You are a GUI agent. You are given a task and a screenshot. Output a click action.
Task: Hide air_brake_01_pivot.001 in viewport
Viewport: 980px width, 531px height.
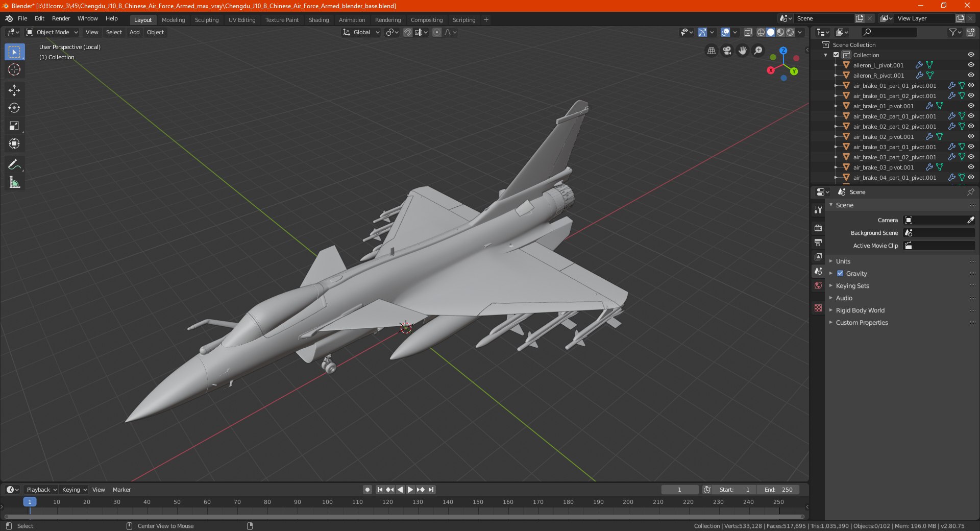pyautogui.click(x=971, y=106)
